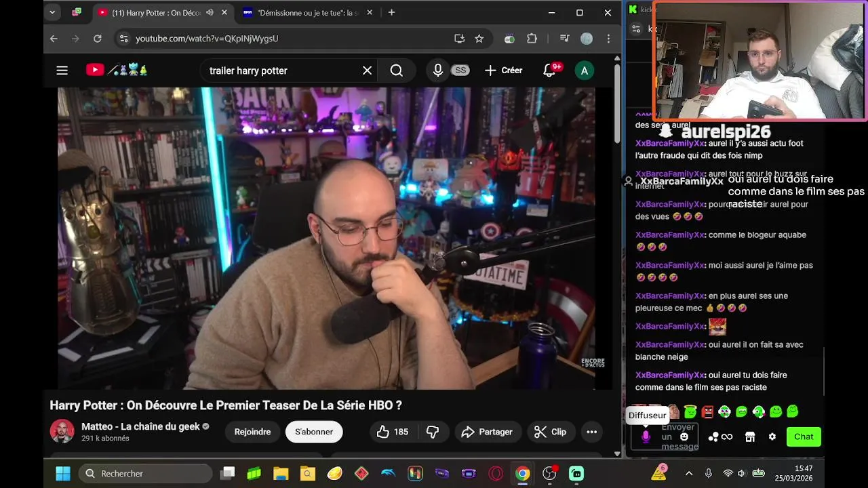Click the youtube.com address bar URL
868x488 pixels.
click(207, 39)
